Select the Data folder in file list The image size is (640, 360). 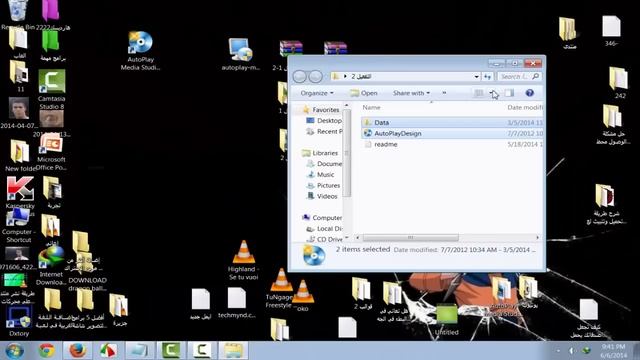pyautogui.click(x=452, y=122)
